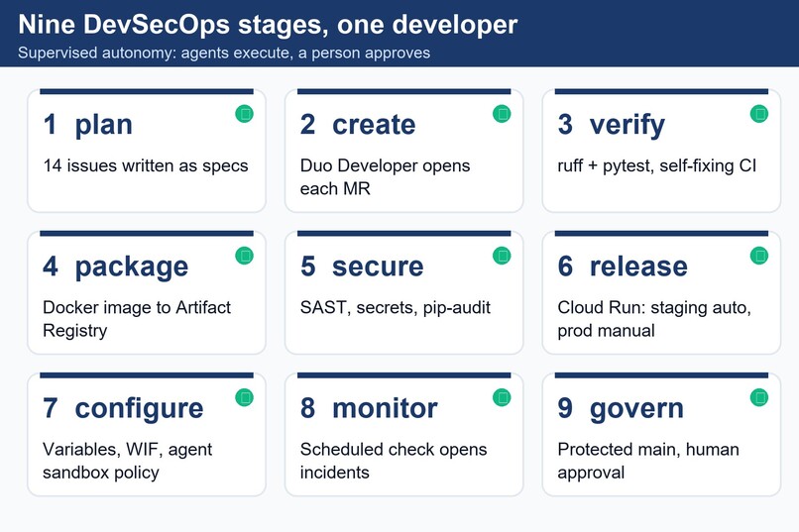
Task: Select the '2 create' card heading
Action: [x=358, y=125]
